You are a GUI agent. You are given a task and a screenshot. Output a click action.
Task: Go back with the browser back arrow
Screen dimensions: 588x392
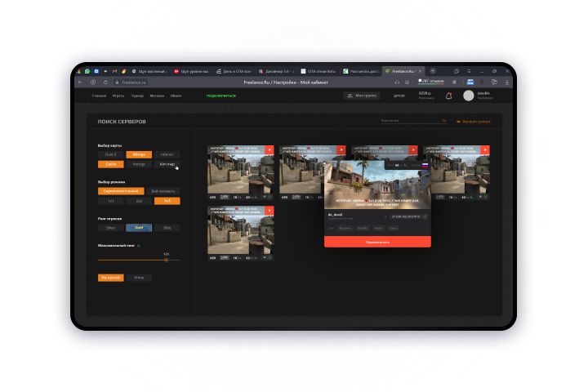(x=80, y=82)
